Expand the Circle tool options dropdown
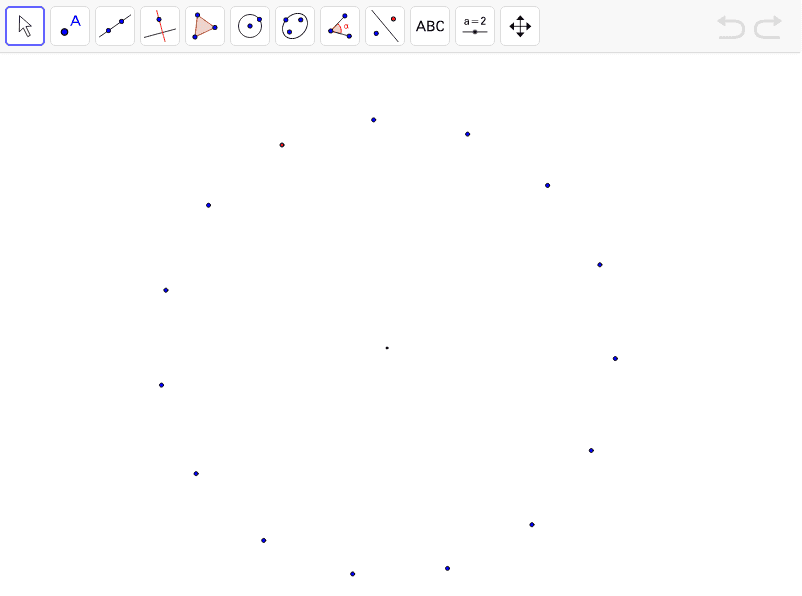Image resolution: width=802 pixels, height=596 pixels. [263, 40]
